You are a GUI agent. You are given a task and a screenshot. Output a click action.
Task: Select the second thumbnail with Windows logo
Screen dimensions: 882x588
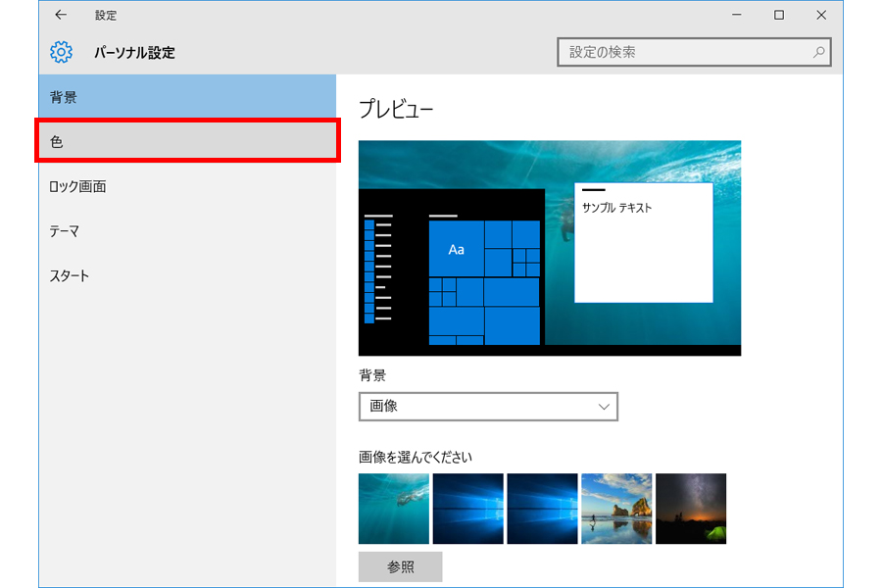click(x=467, y=509)
